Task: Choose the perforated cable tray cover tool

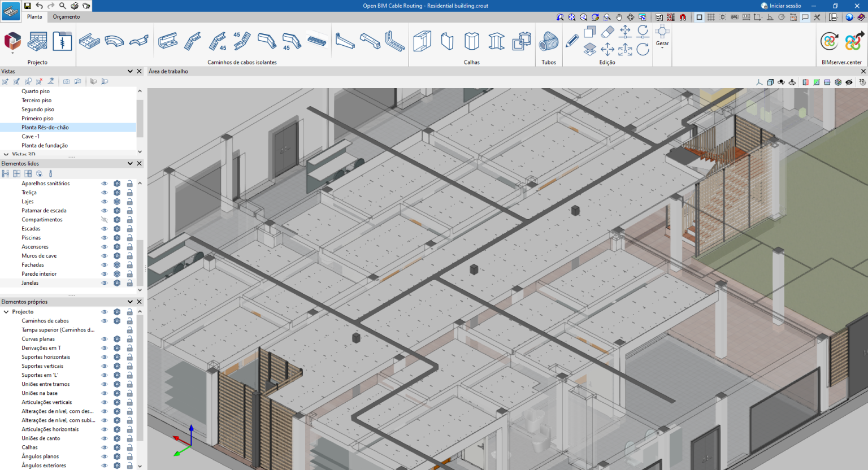Action: [x=317, y=41]
